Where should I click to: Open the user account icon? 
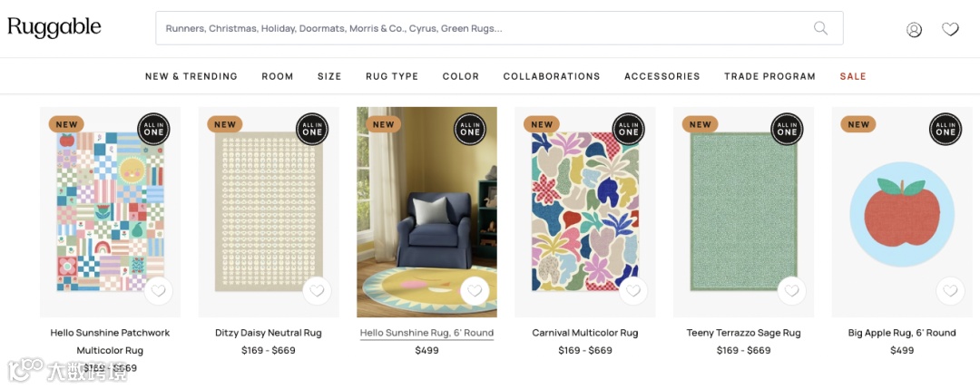pyautogui.click(x=914, y=29)
